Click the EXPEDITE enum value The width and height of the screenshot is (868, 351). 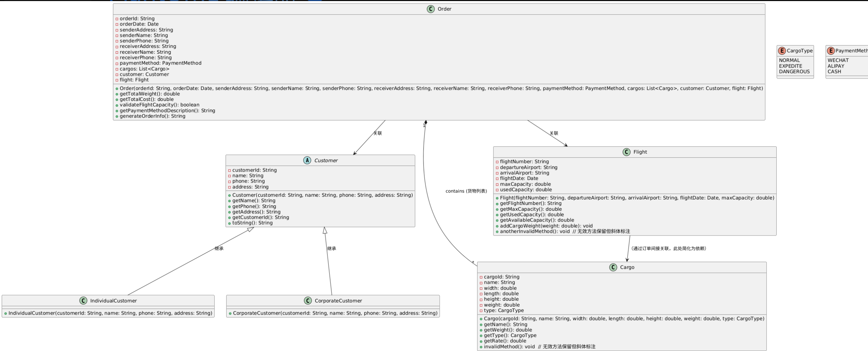(x=790, y=66)
